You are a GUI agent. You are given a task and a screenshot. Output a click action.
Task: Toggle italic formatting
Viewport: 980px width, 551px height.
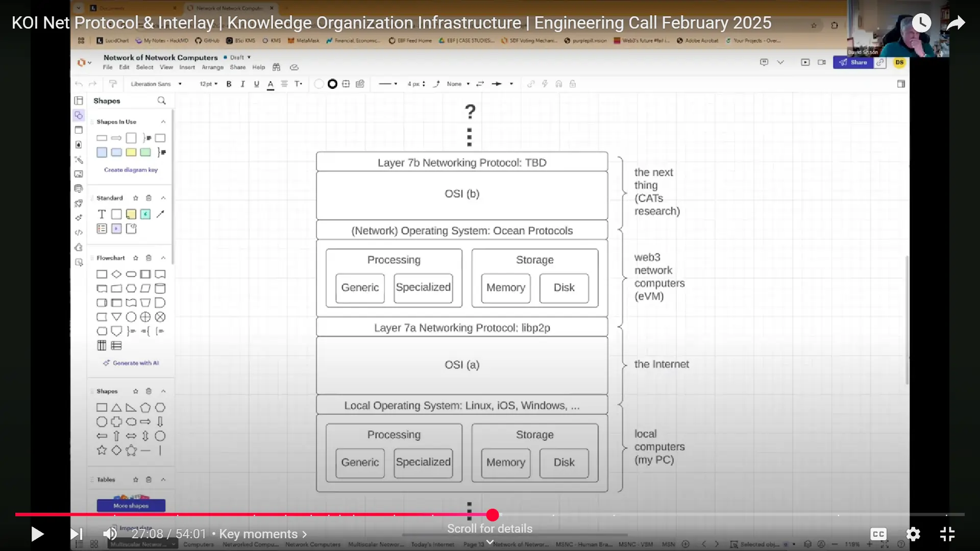[x=242, y=84]
